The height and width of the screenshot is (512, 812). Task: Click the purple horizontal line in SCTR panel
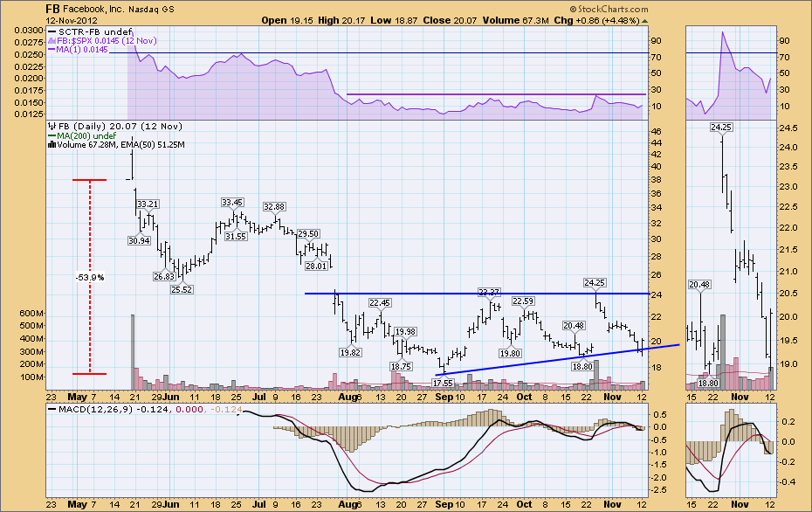[x=496, y=94]
